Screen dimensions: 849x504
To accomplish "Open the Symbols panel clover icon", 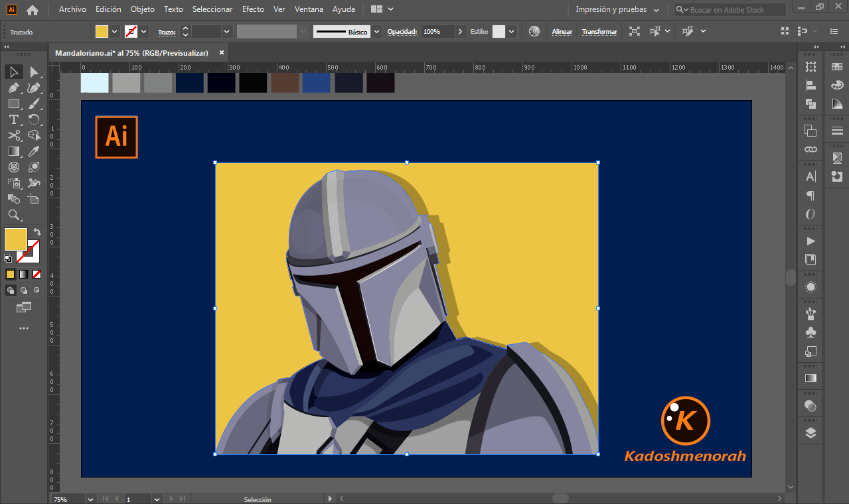I will [810, 332].
